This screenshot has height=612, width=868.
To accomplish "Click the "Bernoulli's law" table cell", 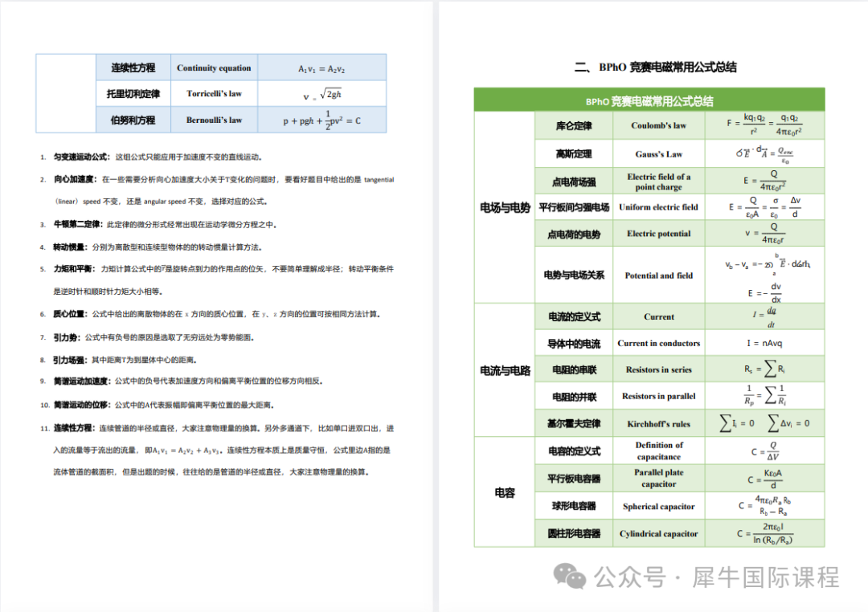I will click(x=215, y=120).
